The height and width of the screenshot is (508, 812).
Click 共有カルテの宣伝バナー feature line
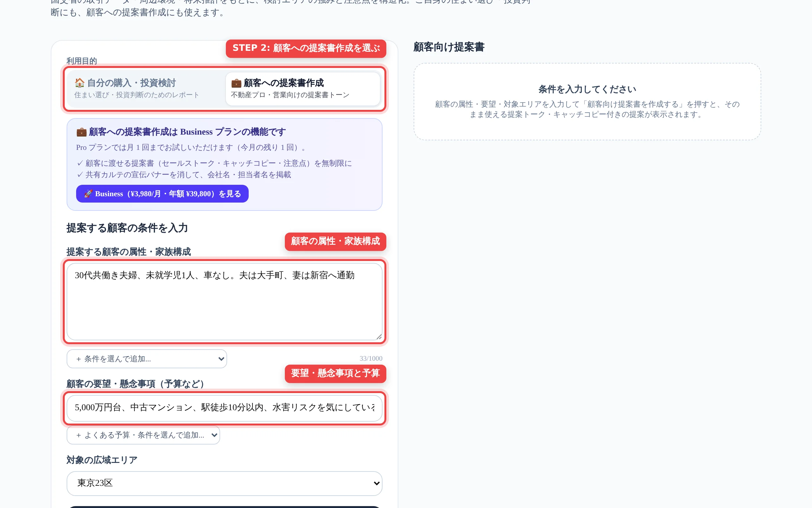point(184,175)
